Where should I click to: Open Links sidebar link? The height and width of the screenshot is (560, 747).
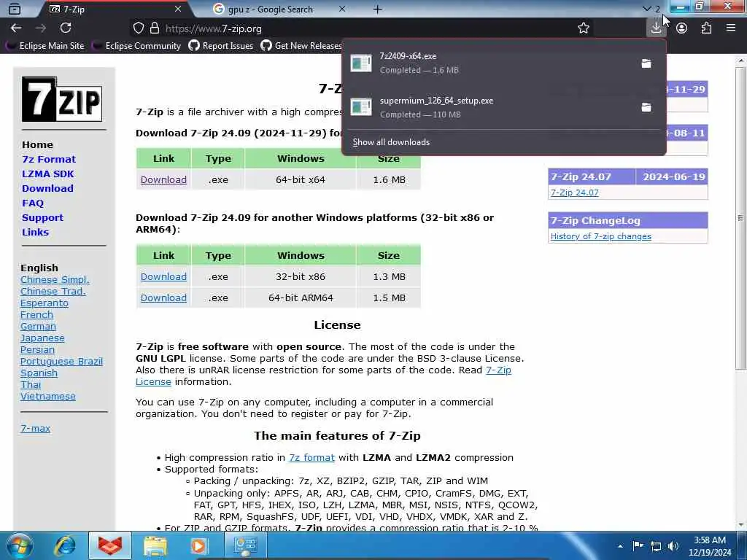(35, 232)
